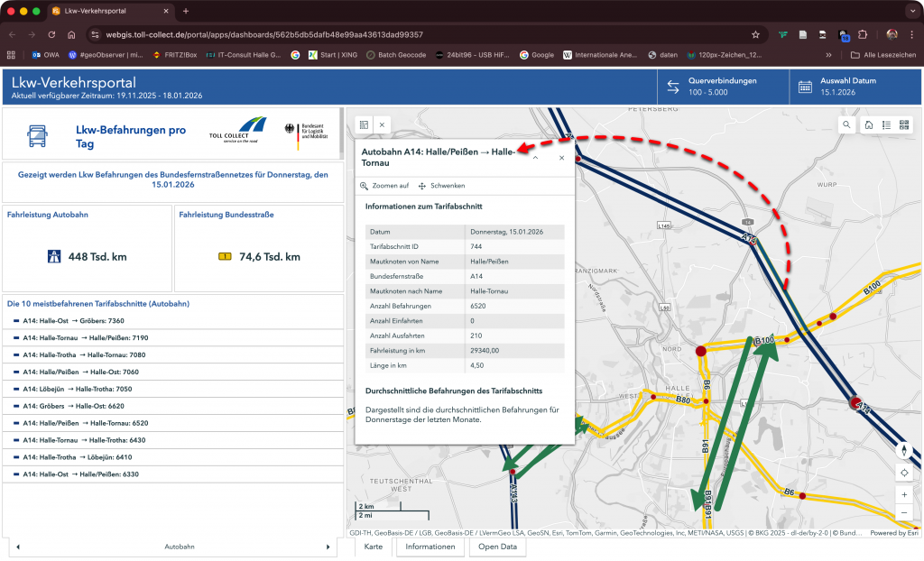Click the home default extent icon
The width and height of the screenshot is (924, 561).
tap(868, 125)
